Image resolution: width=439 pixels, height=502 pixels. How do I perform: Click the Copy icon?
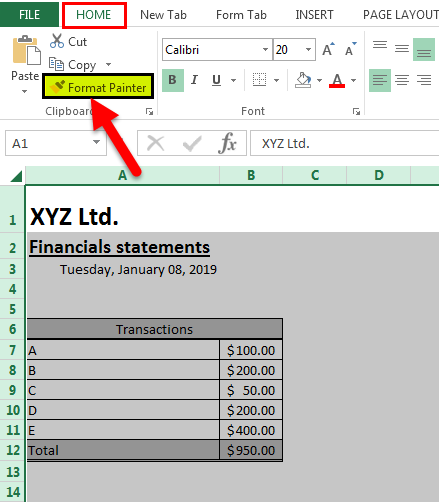[x=56, y=64]
